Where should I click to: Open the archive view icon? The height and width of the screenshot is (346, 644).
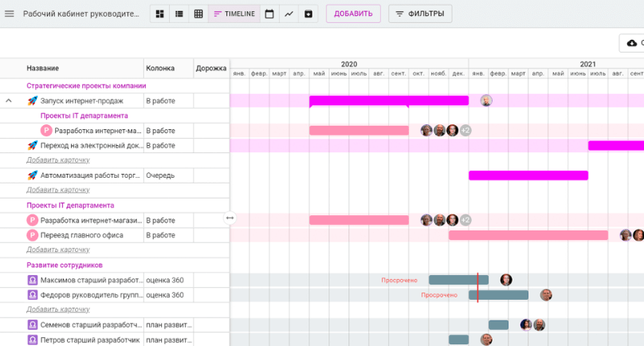tap(308, 14)
